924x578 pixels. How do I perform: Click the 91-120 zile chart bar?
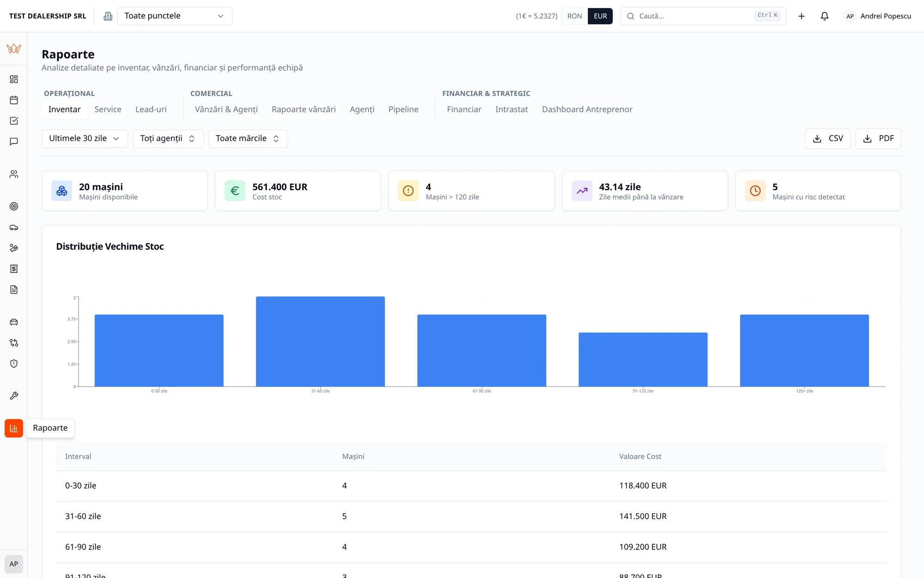click(x=643, y=359)
